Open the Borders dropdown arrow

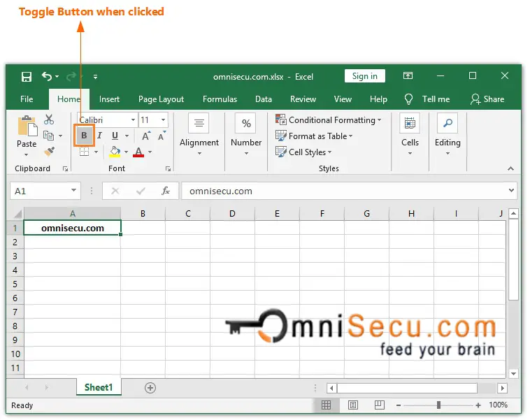click(x=96, y=152)
